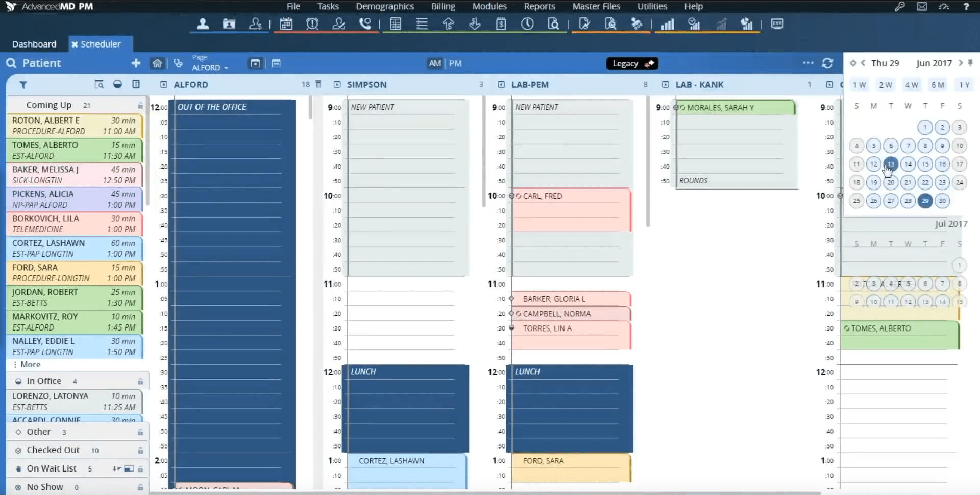Image resolution: width=980 pixels, height=495 pixels.
Task: Open the patient demographics icon on toolbar
Action: click(x=203, y=23)
